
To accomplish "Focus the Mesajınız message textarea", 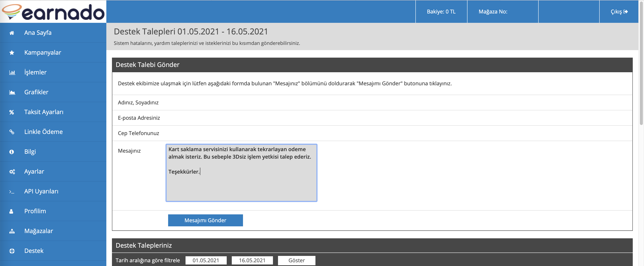I will pyautogui.click(x=241, y=173).
